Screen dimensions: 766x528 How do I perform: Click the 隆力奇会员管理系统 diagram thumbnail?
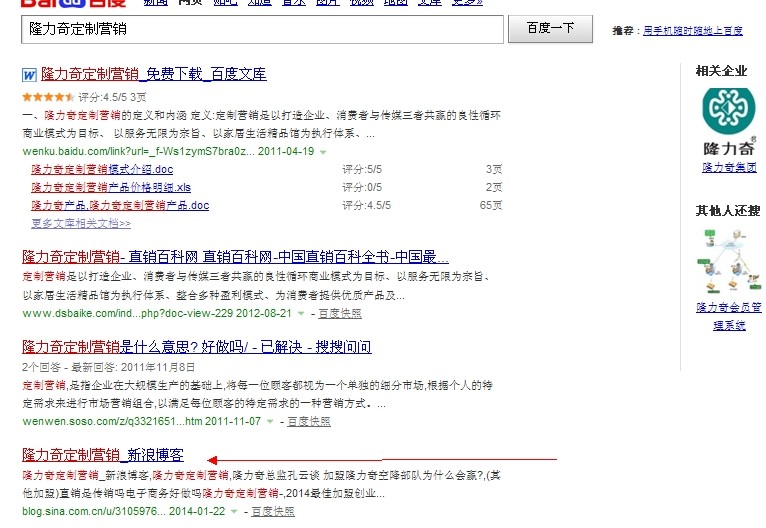[x=729, y=261]
